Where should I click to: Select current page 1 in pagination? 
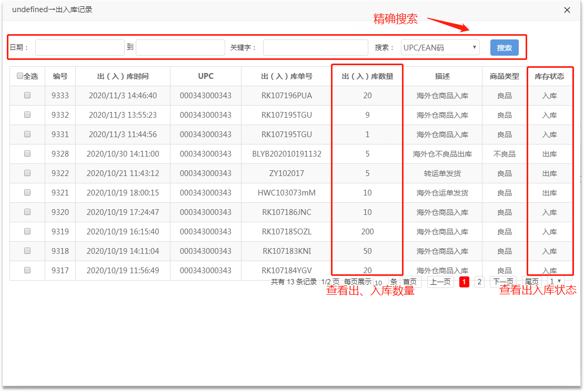coord(464,282)
